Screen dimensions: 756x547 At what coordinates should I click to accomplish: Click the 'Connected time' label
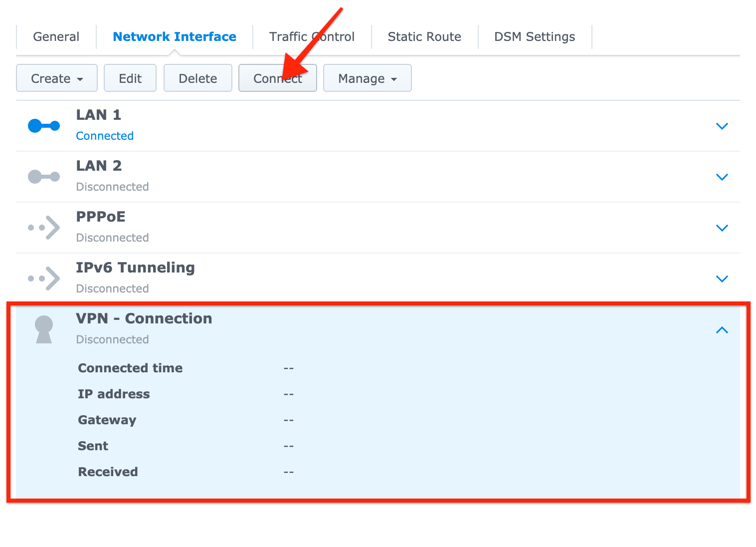[130, 368]
